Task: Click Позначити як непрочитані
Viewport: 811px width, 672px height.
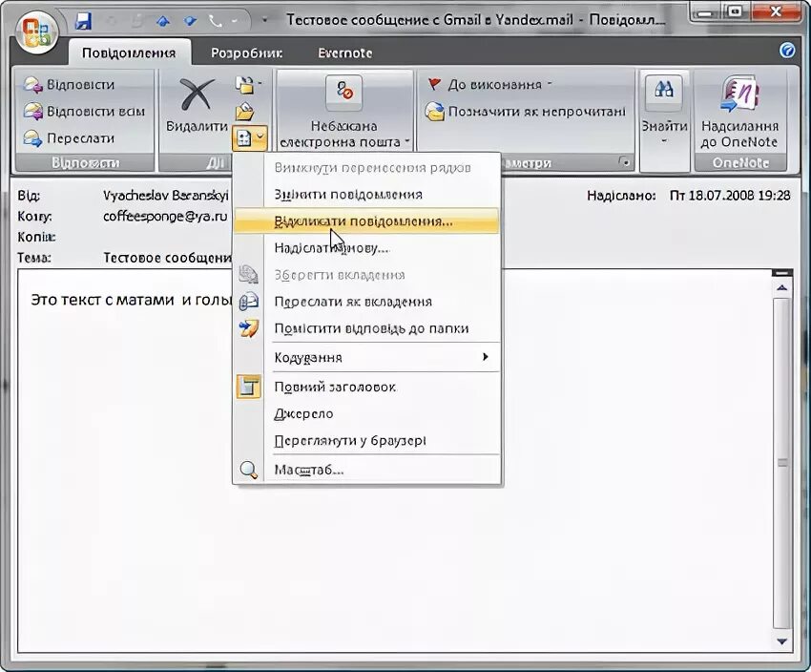Action: [x=526, y=112]
